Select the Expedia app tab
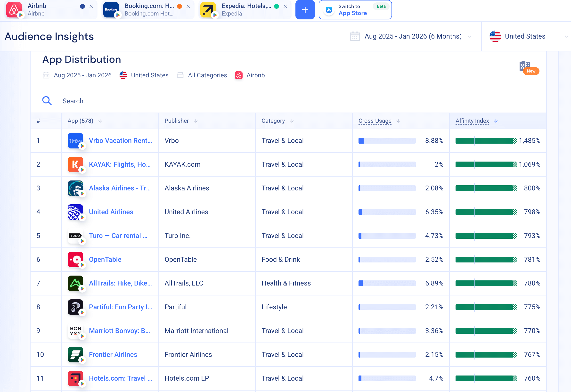 pyautogui.click(x=245, y=10)
